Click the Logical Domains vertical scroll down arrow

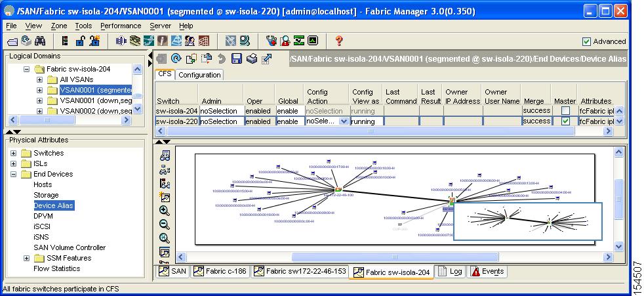(138, 110)
